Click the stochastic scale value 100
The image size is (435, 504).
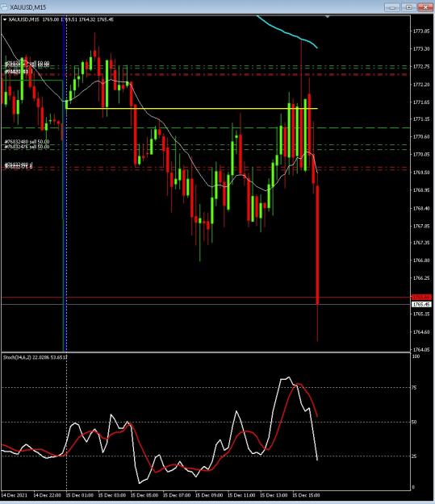click(416, 356)
